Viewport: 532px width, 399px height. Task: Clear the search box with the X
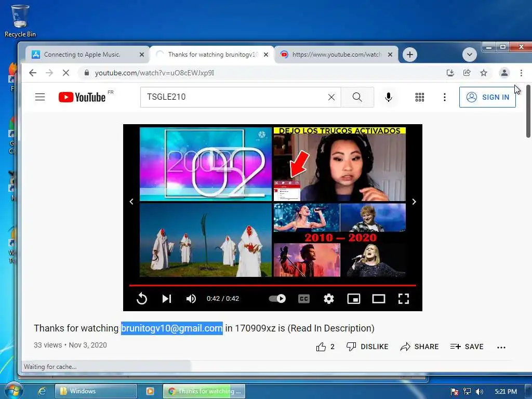[331, 97]
